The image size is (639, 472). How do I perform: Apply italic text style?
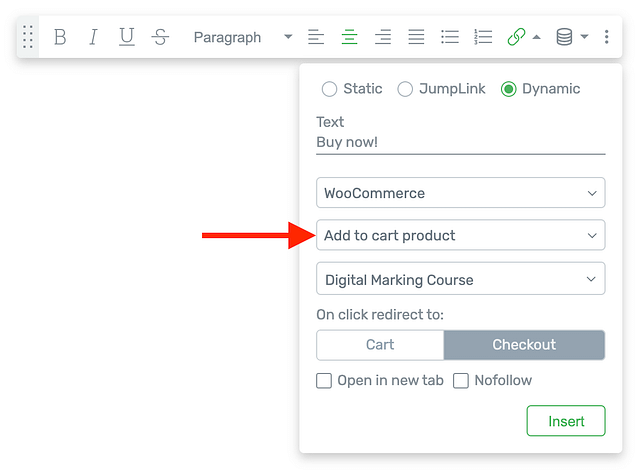coord(93,37)
